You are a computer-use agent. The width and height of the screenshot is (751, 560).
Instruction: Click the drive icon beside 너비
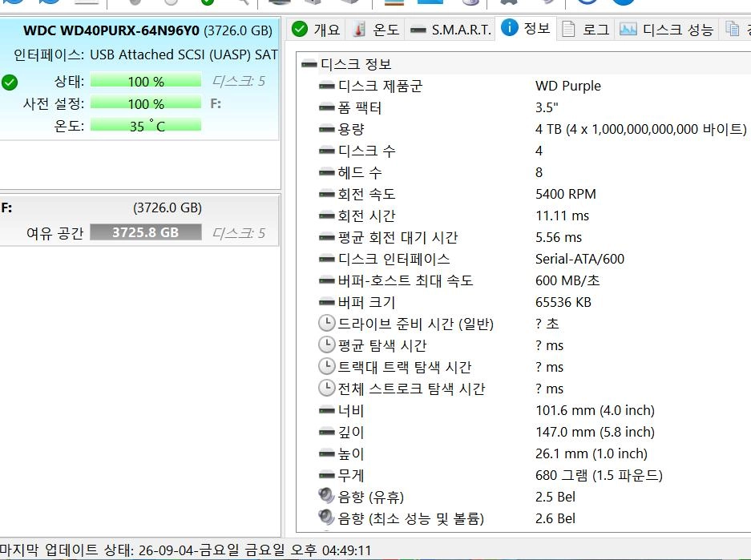[327, 411]
